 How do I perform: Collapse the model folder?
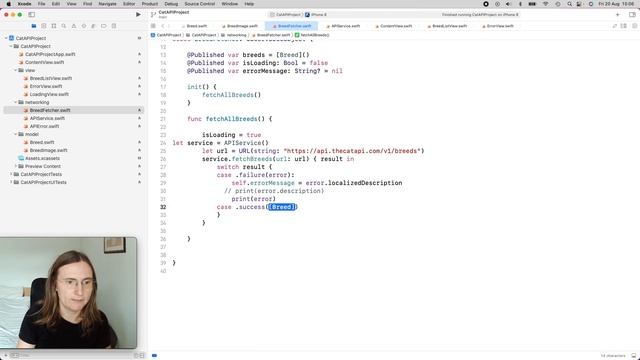(16, 134)
